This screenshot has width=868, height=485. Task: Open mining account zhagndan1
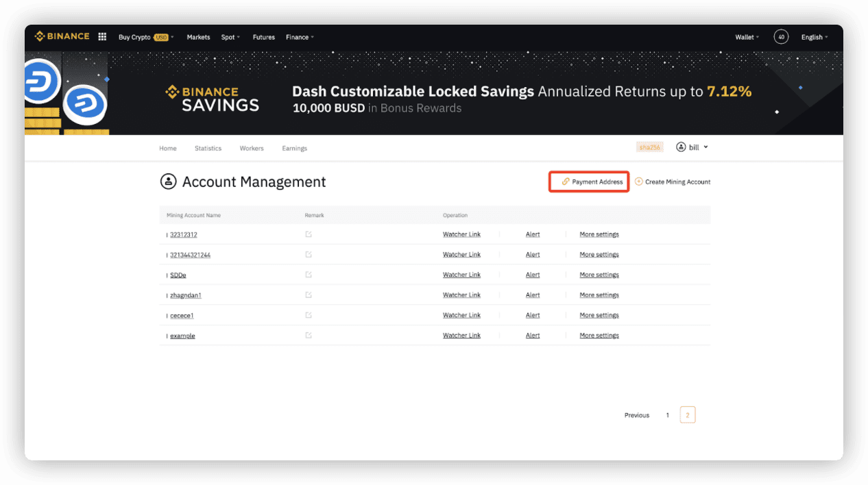pyautogui.click(x=186, y=295)
